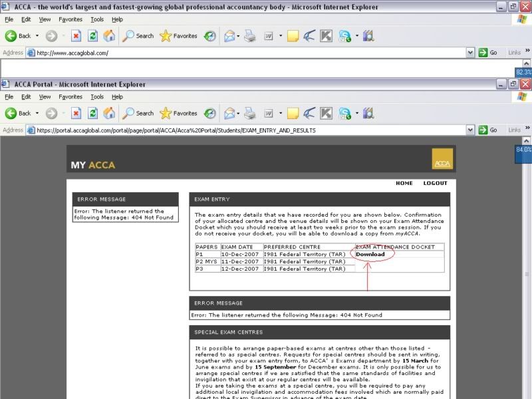Click HOME link on My ACCA page
The image size is (532, 399).
tap(404, 184)
